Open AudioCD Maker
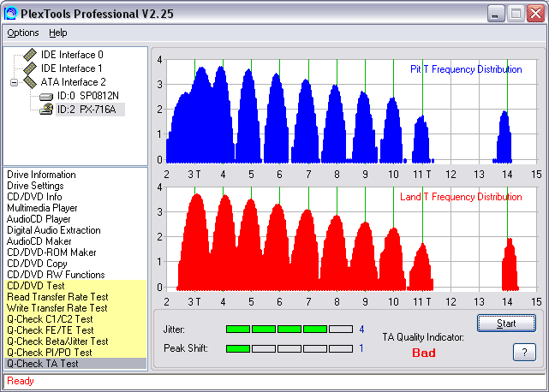This screenshot has height=392, width=549. pos(39,241)
